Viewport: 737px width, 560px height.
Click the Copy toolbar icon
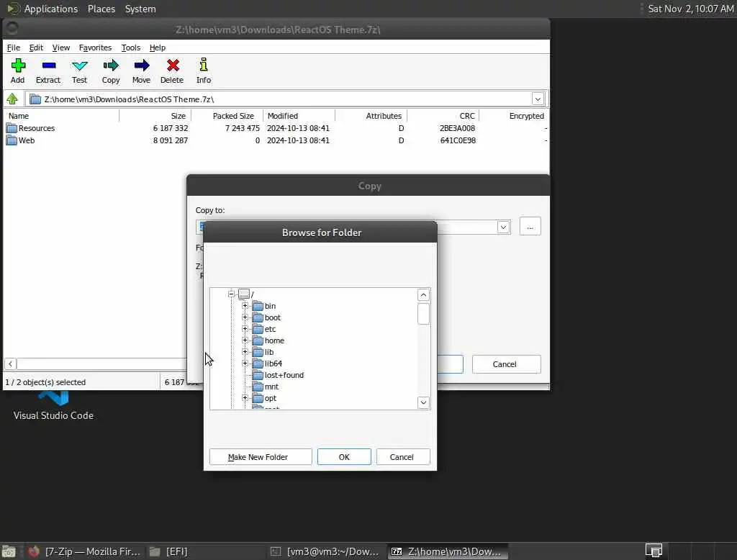pos(111,66)
